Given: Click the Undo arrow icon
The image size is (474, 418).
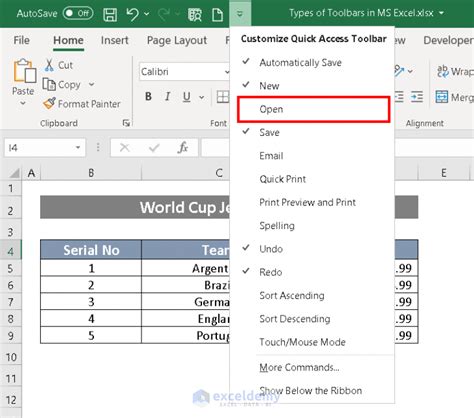Looking at the screenshot, I should (133, 14).
